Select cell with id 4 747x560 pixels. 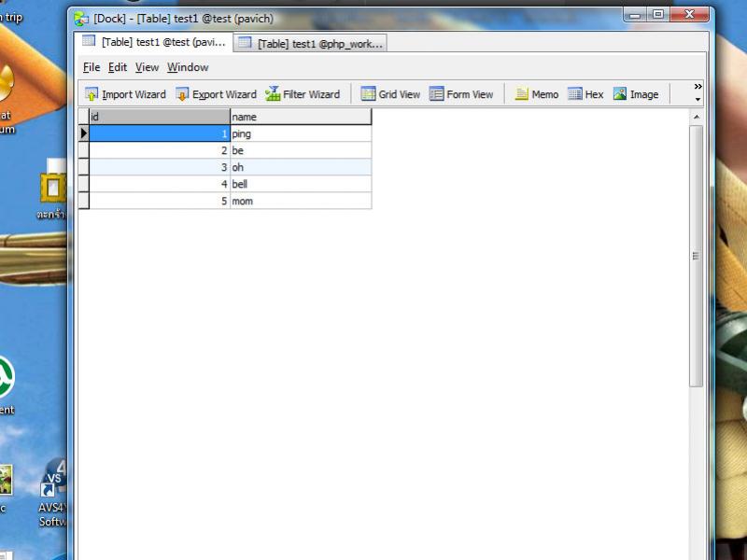tap(159, 184)
